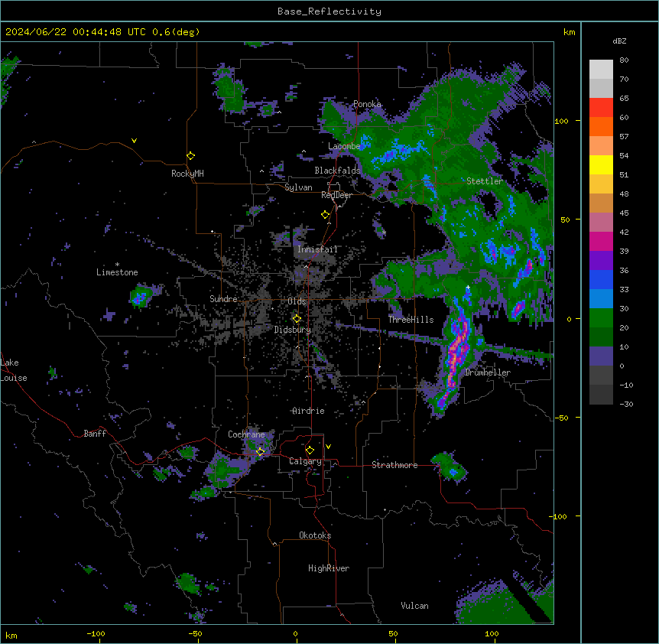The height and width of the screenshot is (644, 659).
Task: Select the magenta 39-42 dBZ legend swatch
Action: coord(601,241)
